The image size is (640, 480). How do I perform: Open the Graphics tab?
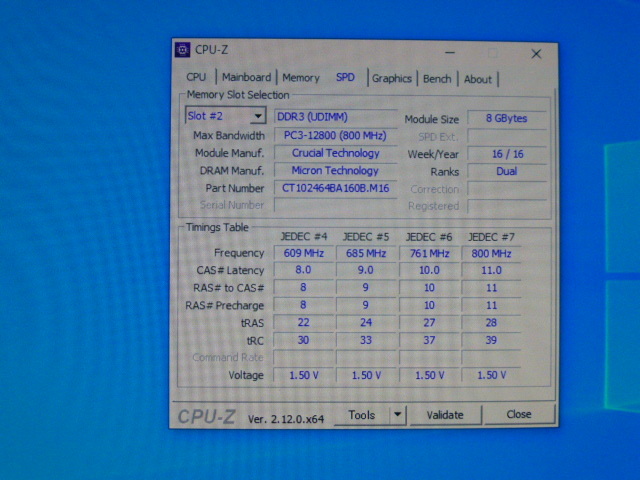[x=391, y=78]
